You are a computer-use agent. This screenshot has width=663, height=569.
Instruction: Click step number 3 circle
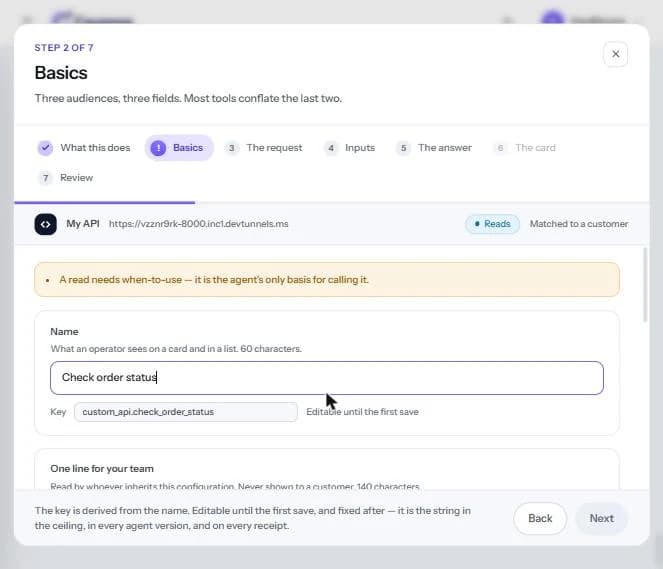231,148
